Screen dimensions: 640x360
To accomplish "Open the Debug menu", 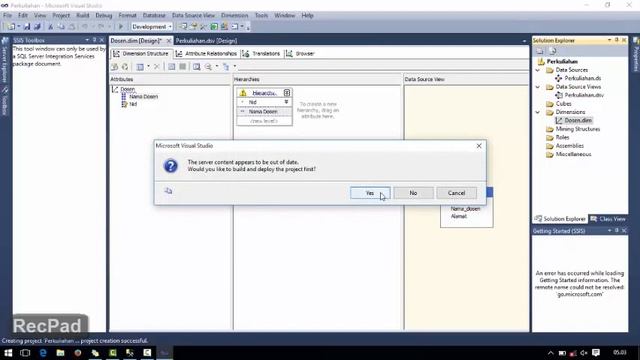I will click(x=104, y=16).
